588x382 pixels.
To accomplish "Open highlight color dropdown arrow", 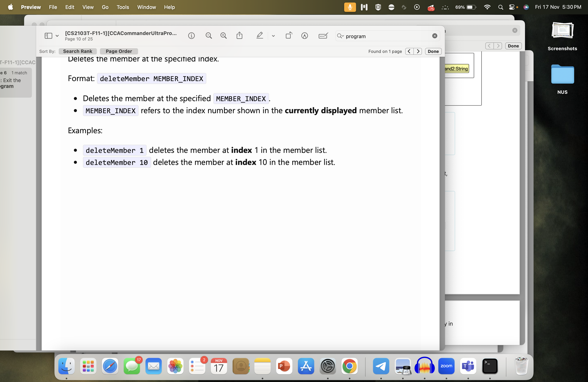I will point(273,36).
